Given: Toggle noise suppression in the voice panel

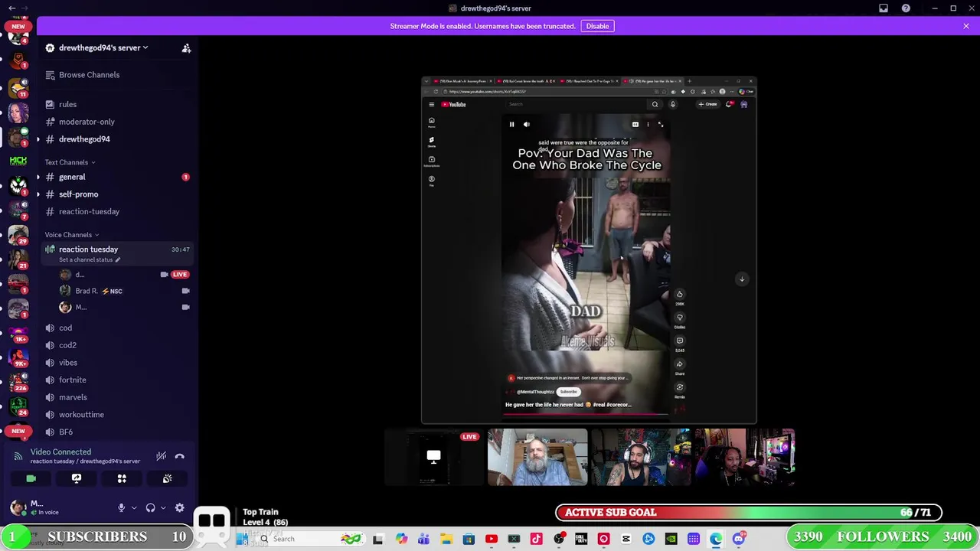Looking at the screenshot, I should [x=161, y=456].
